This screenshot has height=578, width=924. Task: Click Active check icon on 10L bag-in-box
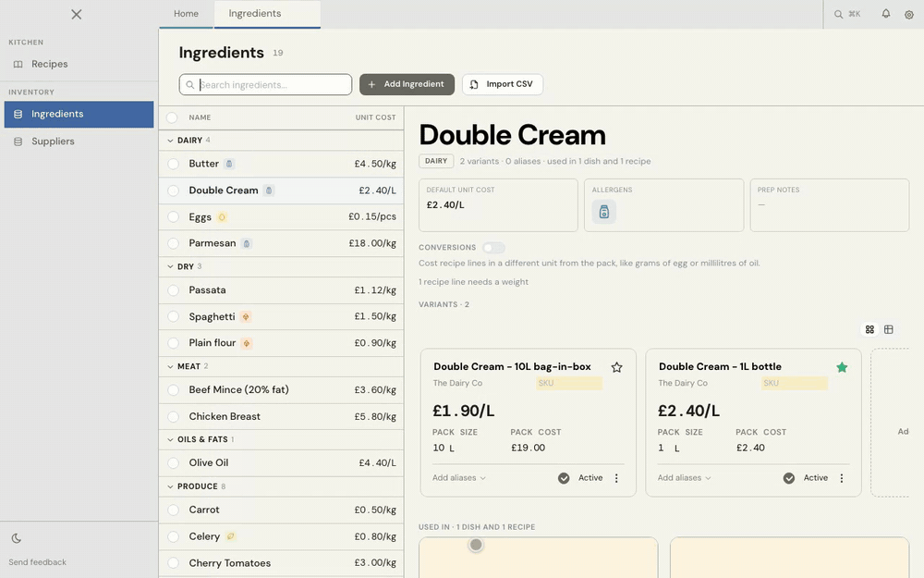(564, 478)
